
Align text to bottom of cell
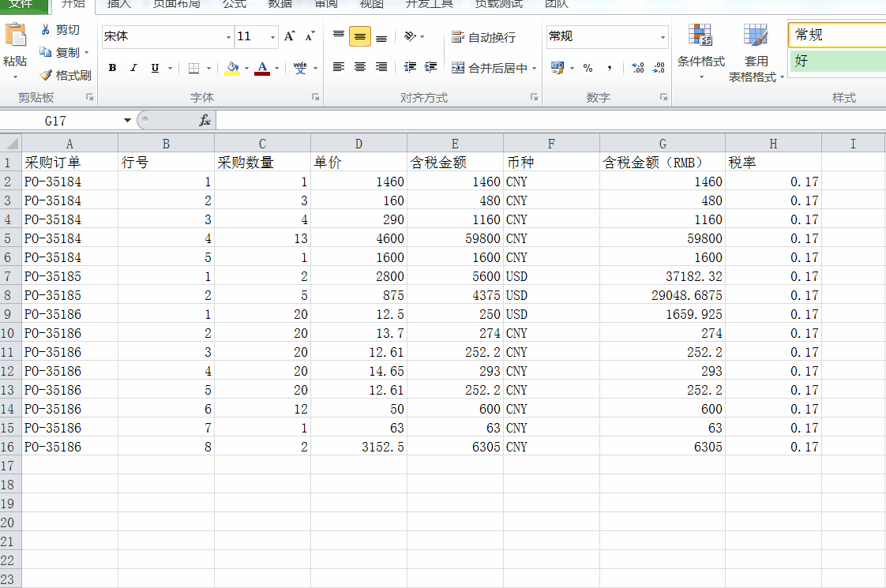point(381,37)
